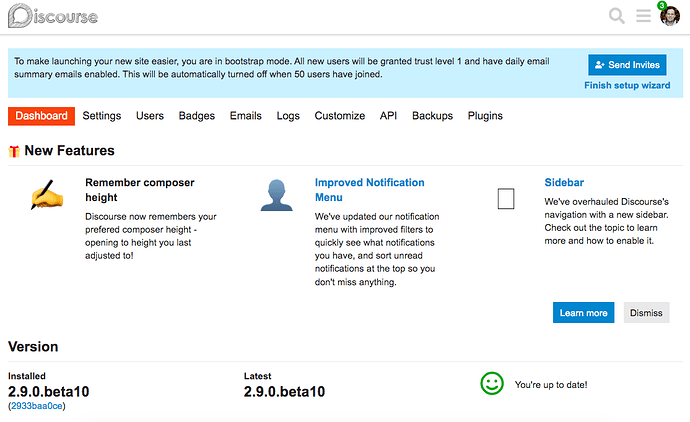
Task: Click the Discourse logo
Action: 53,16
